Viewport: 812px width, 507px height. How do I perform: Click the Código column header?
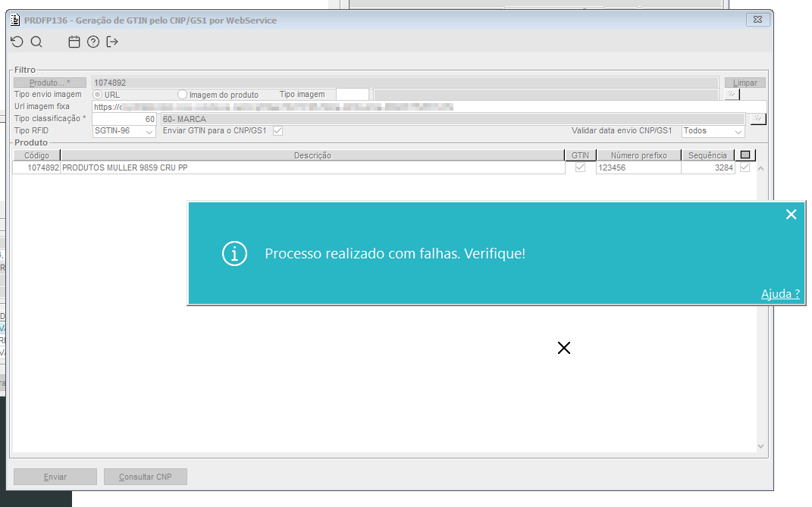[36, 155]
